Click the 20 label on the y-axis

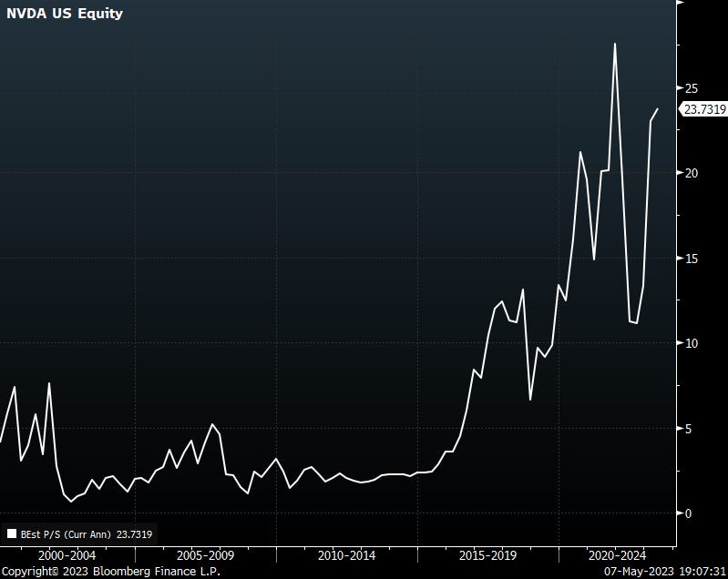[692, 173]
